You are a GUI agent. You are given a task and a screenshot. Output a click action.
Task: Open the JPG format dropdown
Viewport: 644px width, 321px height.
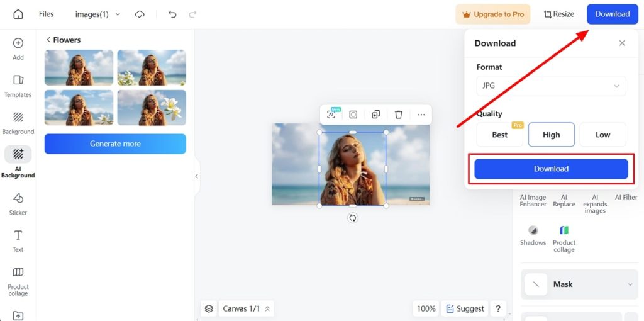click(551, 86)
